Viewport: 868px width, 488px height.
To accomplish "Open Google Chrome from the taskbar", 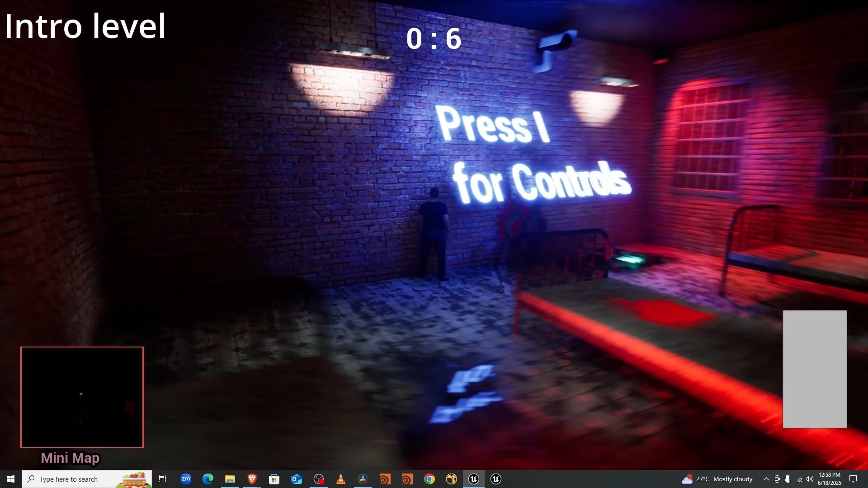I will [429, 479].
